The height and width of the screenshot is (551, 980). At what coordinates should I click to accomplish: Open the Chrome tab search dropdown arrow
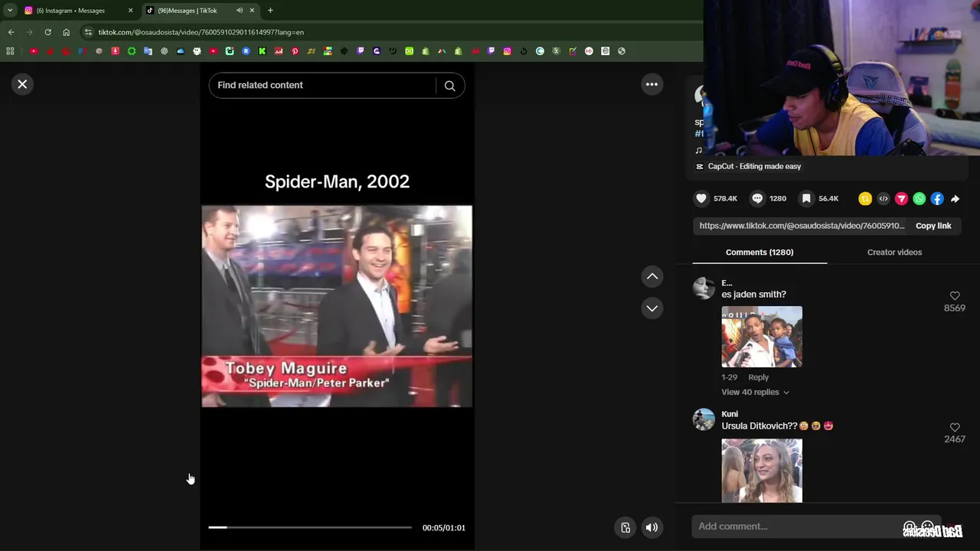(10, 11)
